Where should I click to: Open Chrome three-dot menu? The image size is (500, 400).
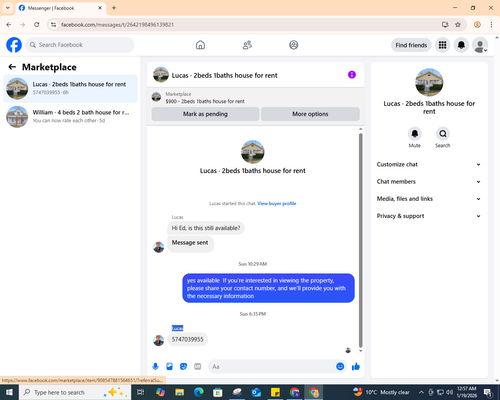pos(491,25)
